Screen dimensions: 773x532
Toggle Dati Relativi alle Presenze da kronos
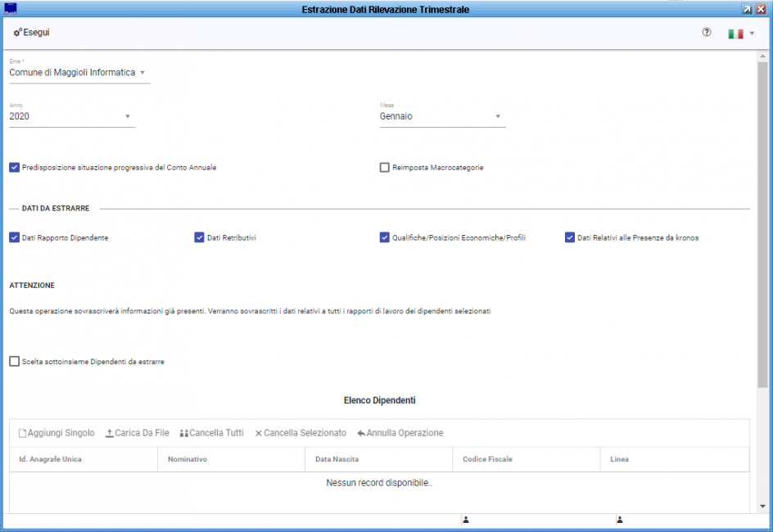(x=569, y=237)
